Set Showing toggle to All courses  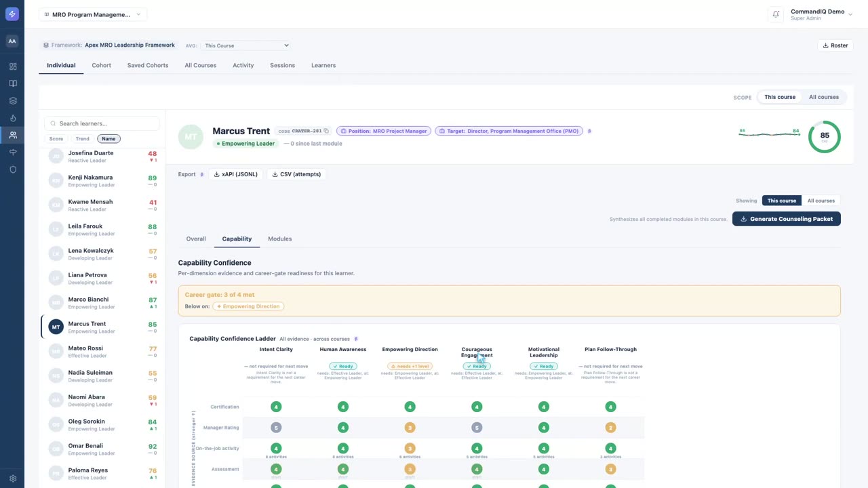click(x=821, y=201)
